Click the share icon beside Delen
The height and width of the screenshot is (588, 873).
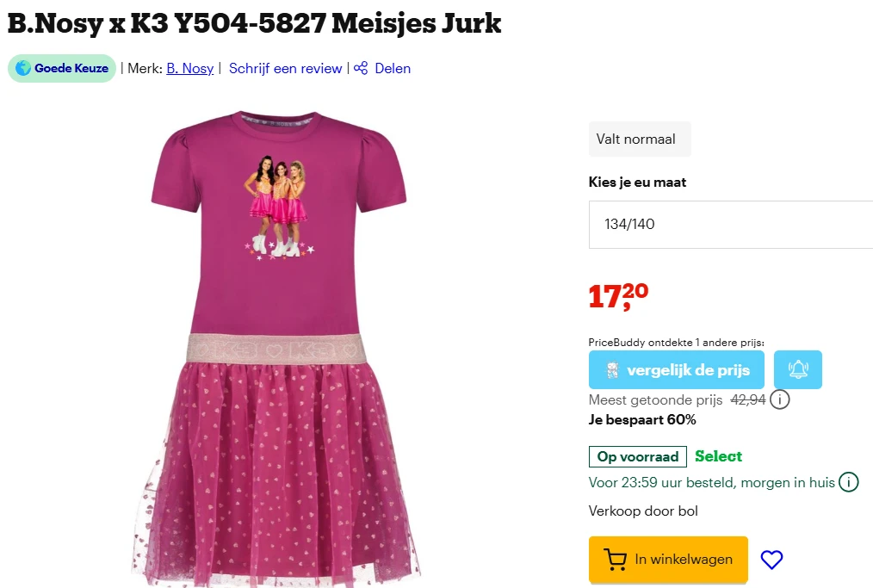[361, 69]
